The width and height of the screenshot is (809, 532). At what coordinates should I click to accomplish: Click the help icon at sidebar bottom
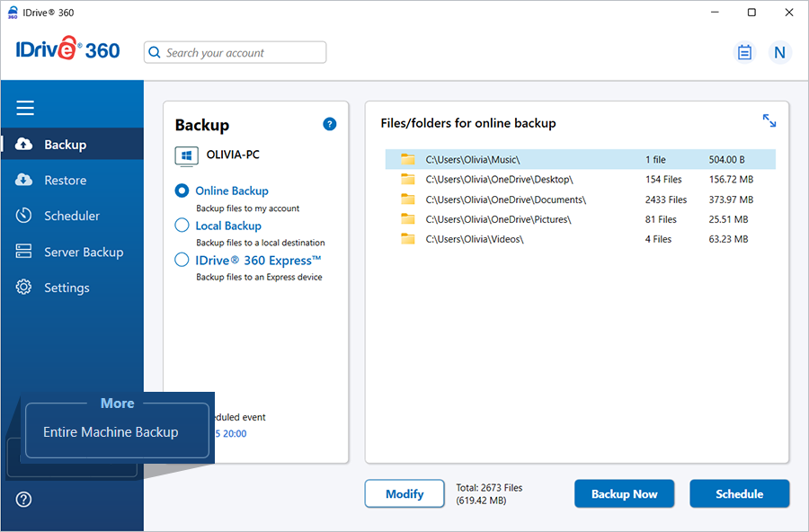point(24,500)
